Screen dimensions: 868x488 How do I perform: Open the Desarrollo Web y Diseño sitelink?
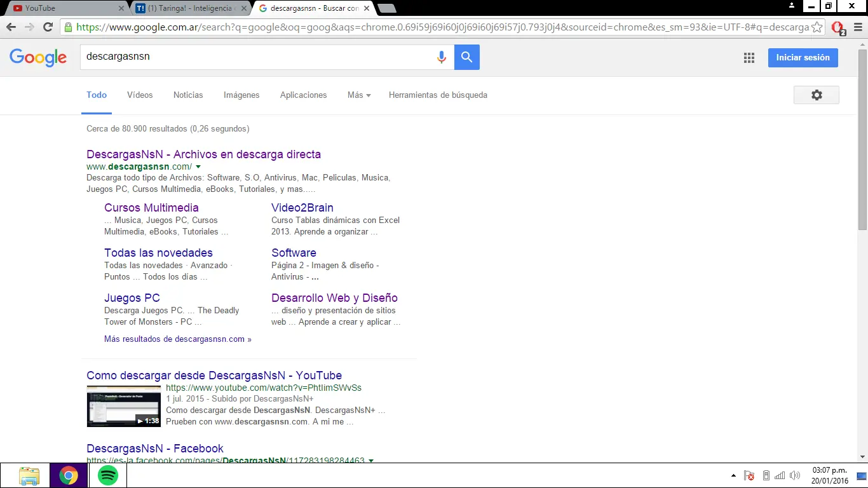pos(334,298)
